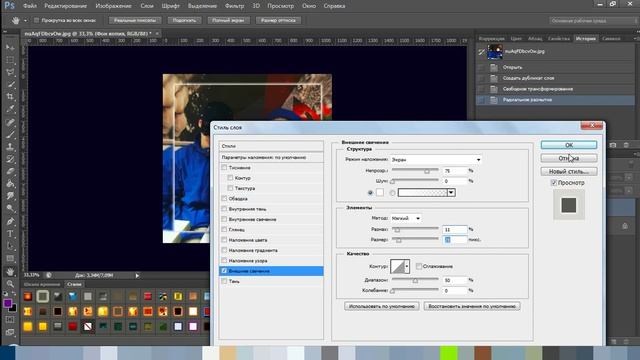Enable the Тень style checkbox
This screenshot has height=360, width=640.
point(224,281)
